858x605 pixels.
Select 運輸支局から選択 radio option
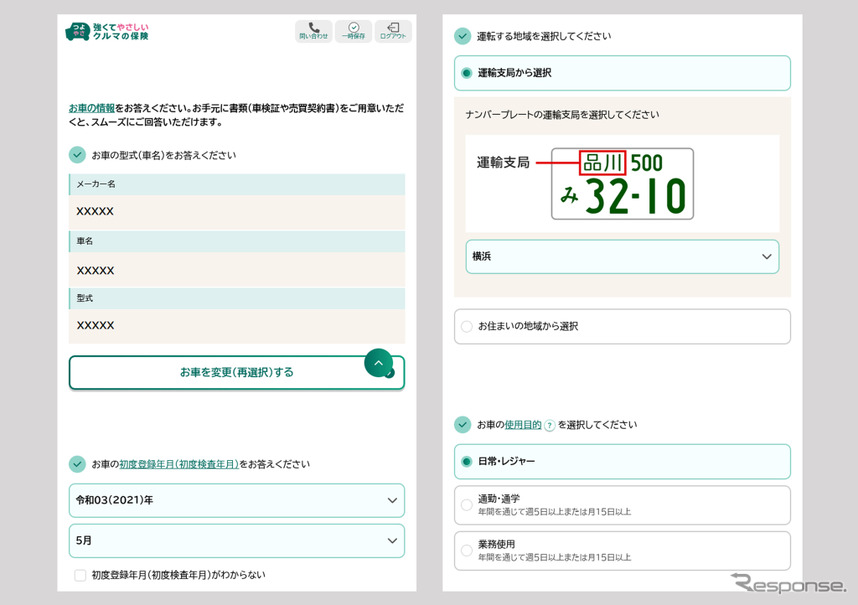(x=622, y=73)
